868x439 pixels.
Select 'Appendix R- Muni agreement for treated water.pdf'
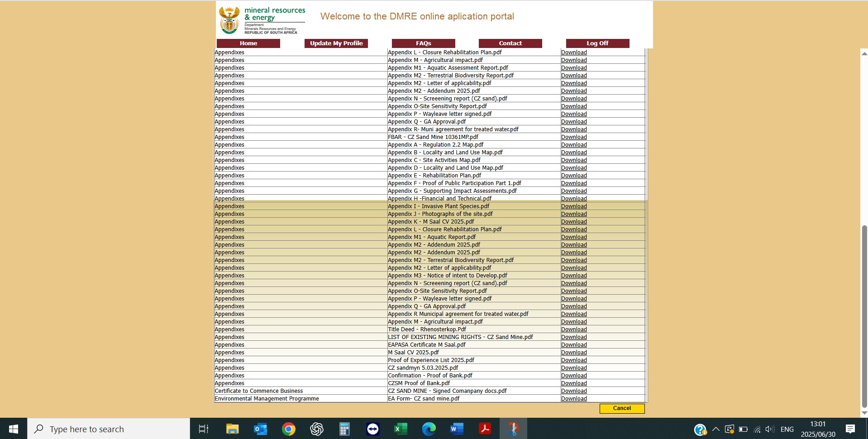(x=453, y=129)
